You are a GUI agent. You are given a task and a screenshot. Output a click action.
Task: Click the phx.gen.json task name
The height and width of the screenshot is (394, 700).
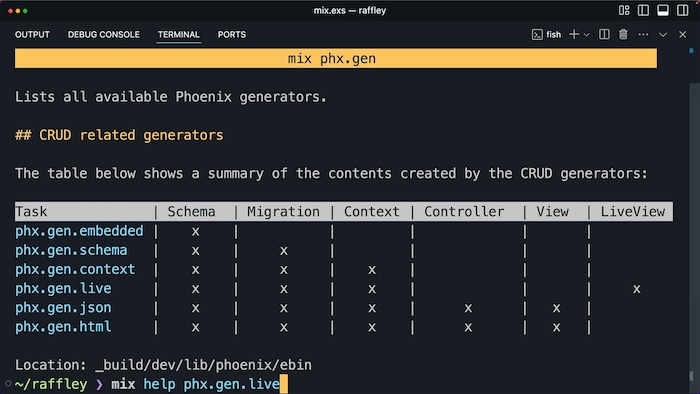pos(63,308)
